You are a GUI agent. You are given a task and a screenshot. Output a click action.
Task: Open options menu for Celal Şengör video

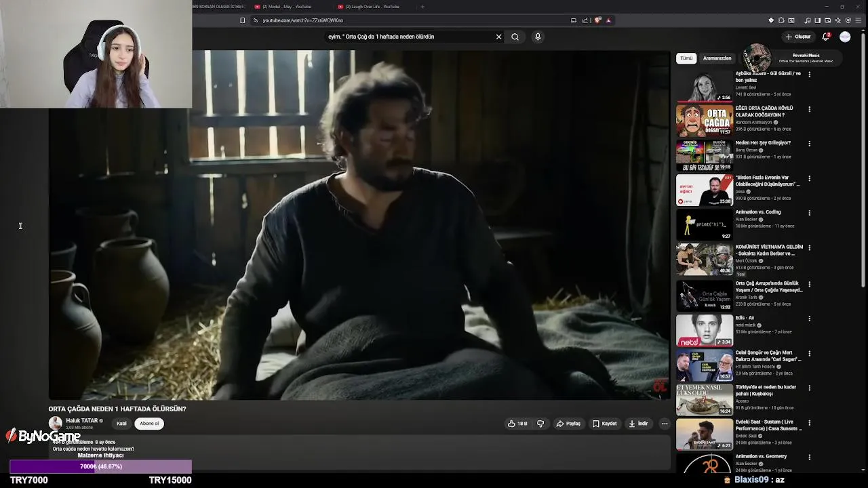pos(809,354)
